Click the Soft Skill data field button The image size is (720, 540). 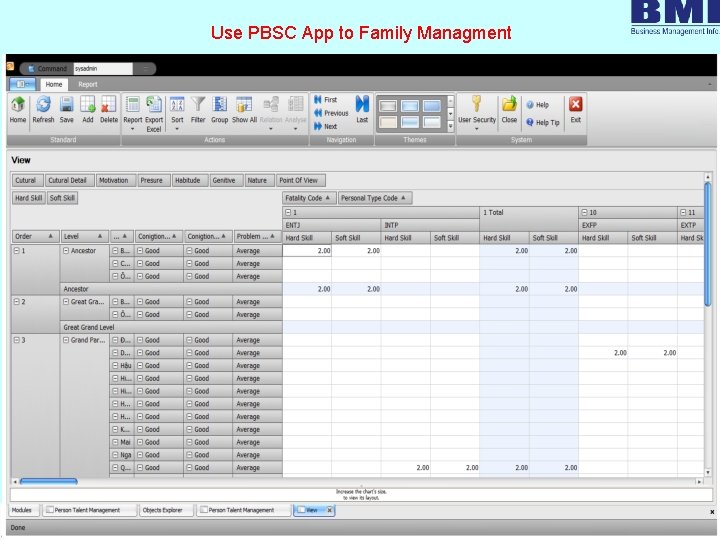(x=62, y=198)
